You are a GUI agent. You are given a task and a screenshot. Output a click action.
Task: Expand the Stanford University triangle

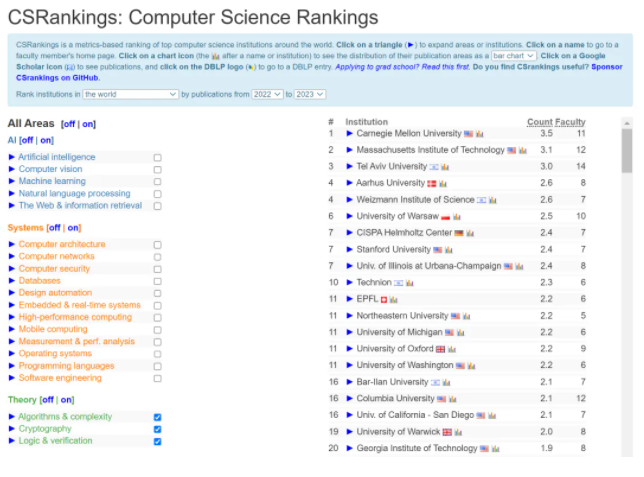coord(350,249)
